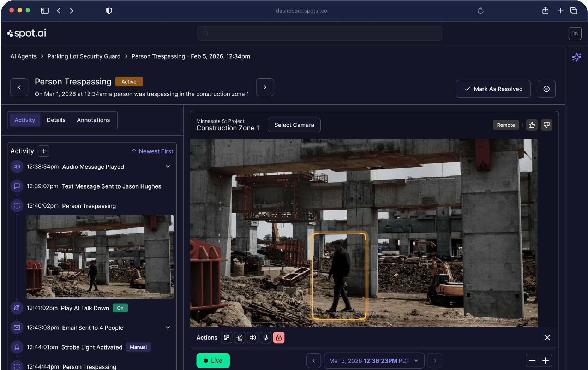Zoom out the timeline with the minus control
588x370 pixels.
[x=532, y=360]
